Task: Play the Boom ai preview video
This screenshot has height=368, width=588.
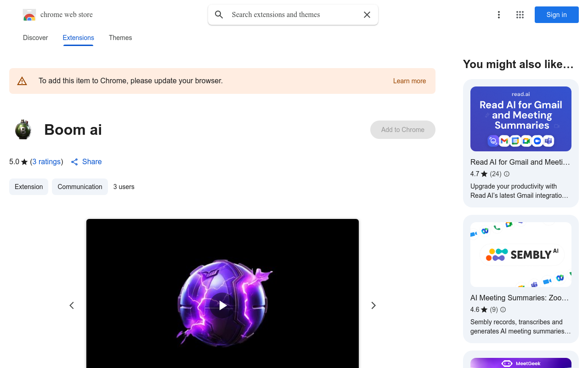Action: [223, 305]
